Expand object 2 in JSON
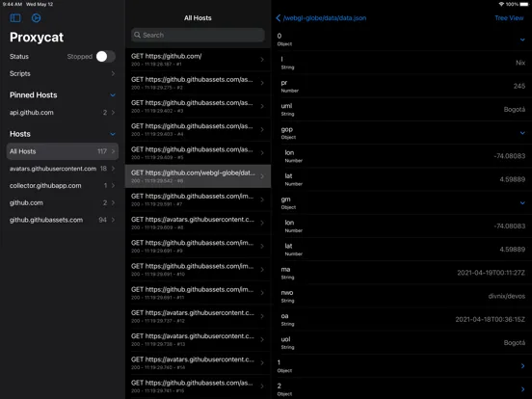Image resolution: width=532 pixels, height=399 pixels. click(522, 389)
